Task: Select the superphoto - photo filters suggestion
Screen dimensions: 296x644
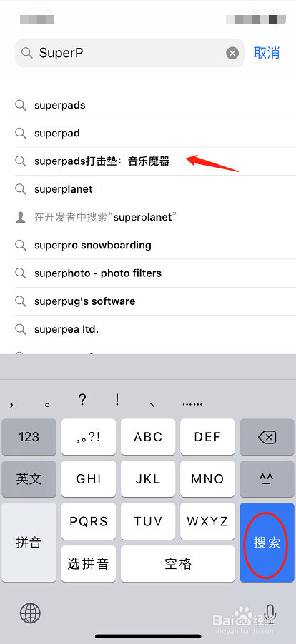Action: [x=155, y=273]
